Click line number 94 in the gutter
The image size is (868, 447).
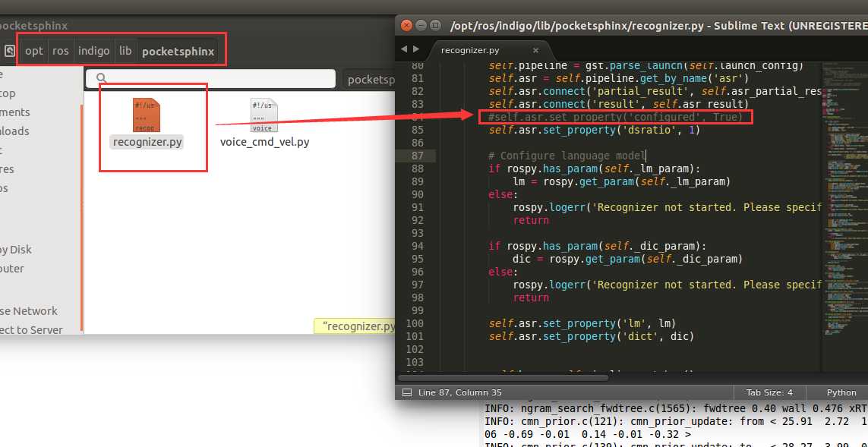tap(418, 246)
